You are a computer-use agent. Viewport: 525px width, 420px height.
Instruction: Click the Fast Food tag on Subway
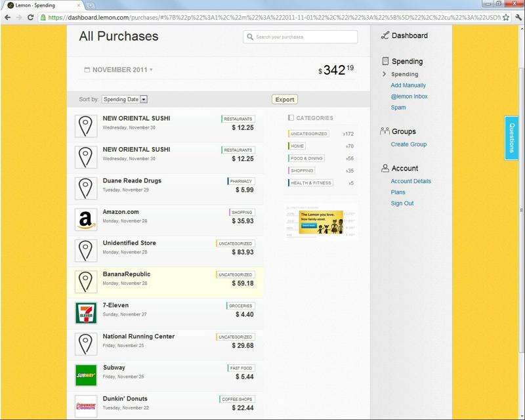pos(241,368)
